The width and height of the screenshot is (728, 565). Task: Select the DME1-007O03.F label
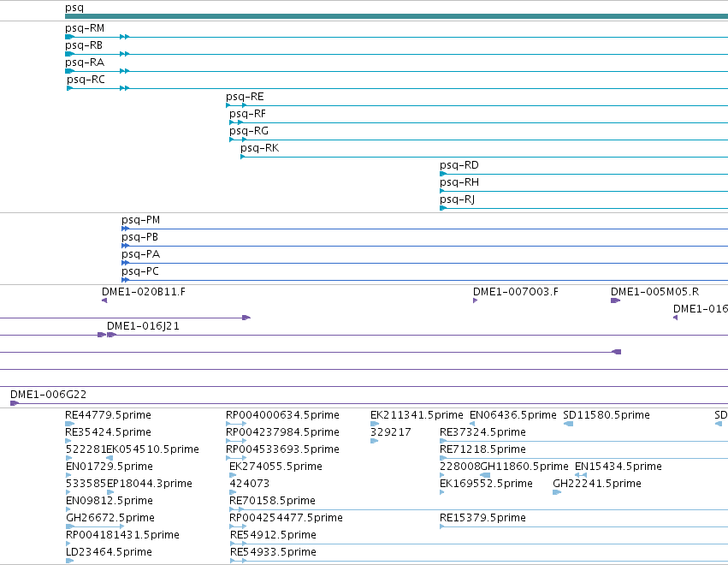tap(516, 292)
